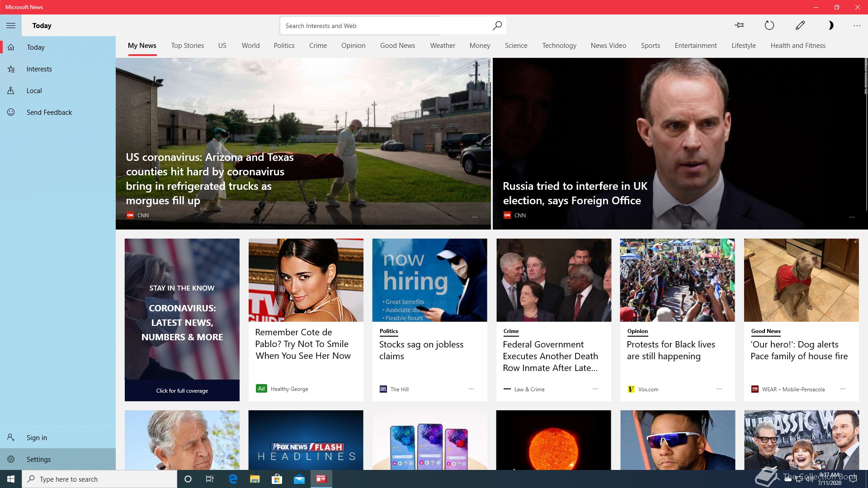Go to the Health and Fitness tab
Viewport: 868px width, 488px height.
pyautogui.click(x=798, y=46)
